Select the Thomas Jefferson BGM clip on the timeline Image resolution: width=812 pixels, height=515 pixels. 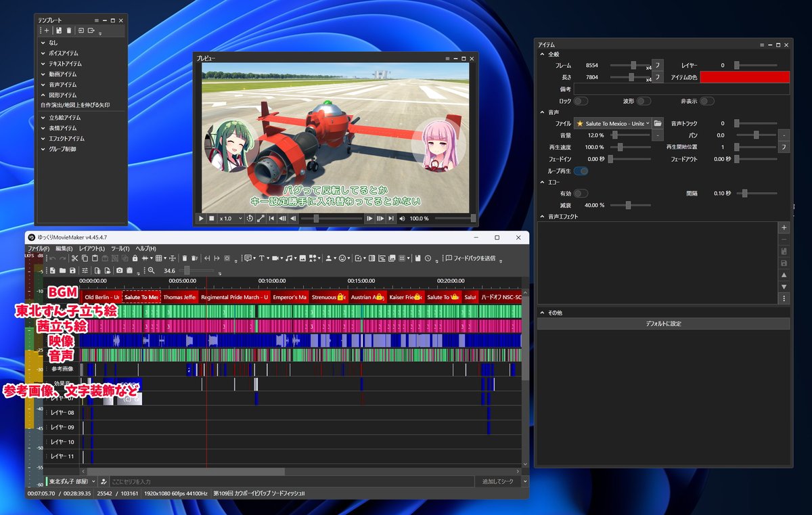(179, 297)
